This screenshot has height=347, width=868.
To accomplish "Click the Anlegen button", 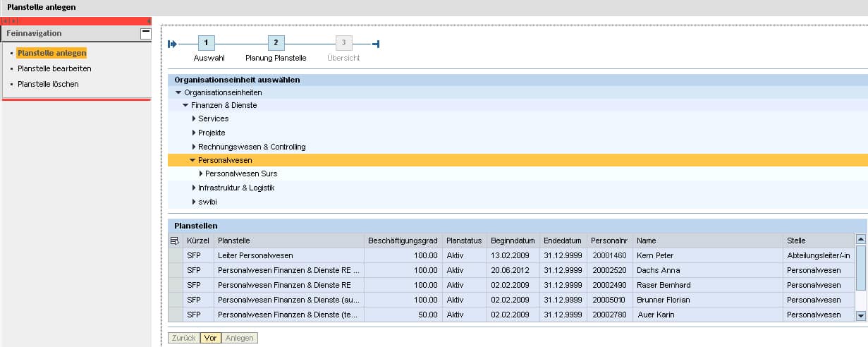I will pos(240,338).
